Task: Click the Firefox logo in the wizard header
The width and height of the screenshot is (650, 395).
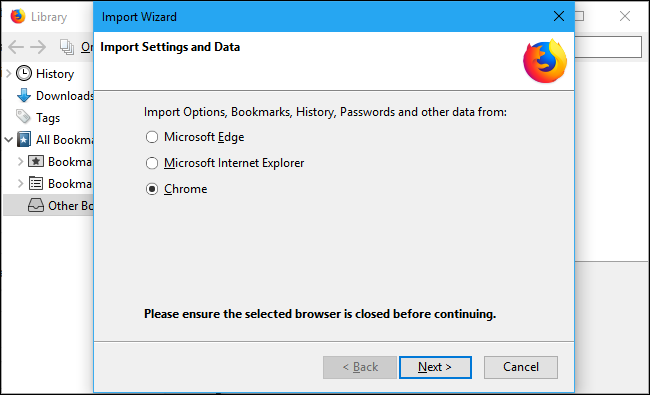Action: pos(545,61)
